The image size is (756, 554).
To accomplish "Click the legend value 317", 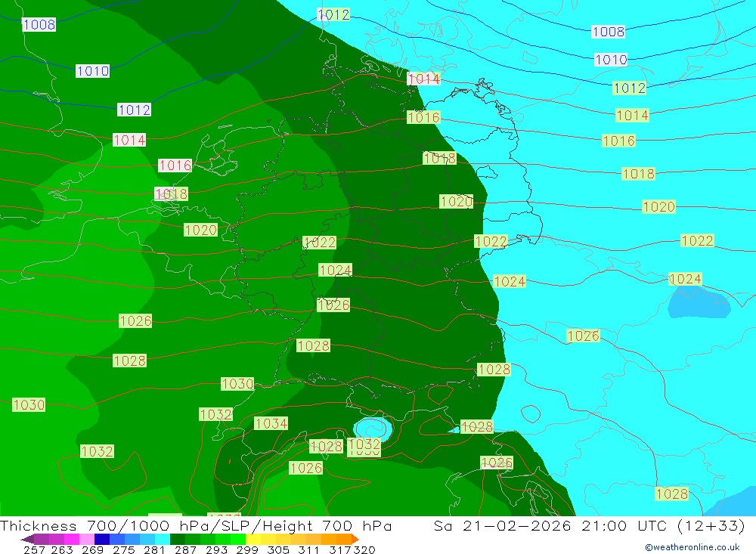I will 339,549.
